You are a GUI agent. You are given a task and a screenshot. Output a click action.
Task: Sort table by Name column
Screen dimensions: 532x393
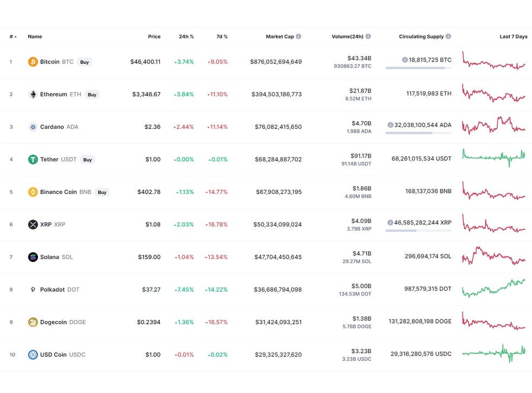click(35, 37)
